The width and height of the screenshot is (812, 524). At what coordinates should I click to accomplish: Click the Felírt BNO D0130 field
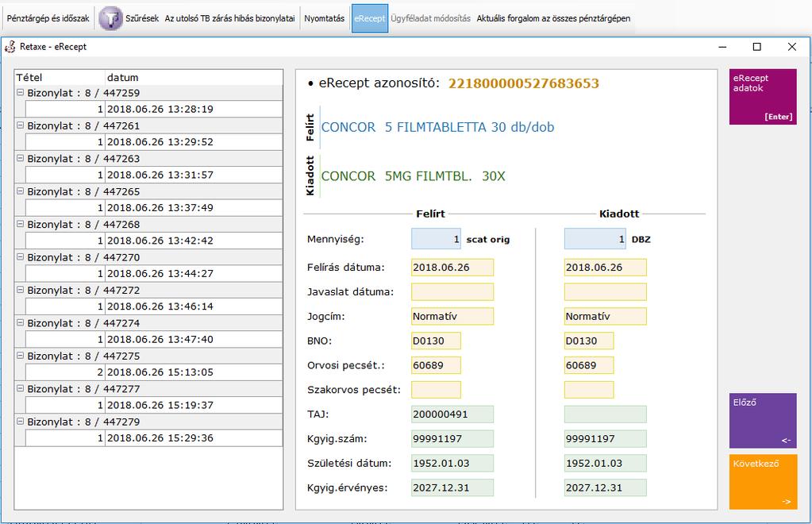tap(436, 341)
